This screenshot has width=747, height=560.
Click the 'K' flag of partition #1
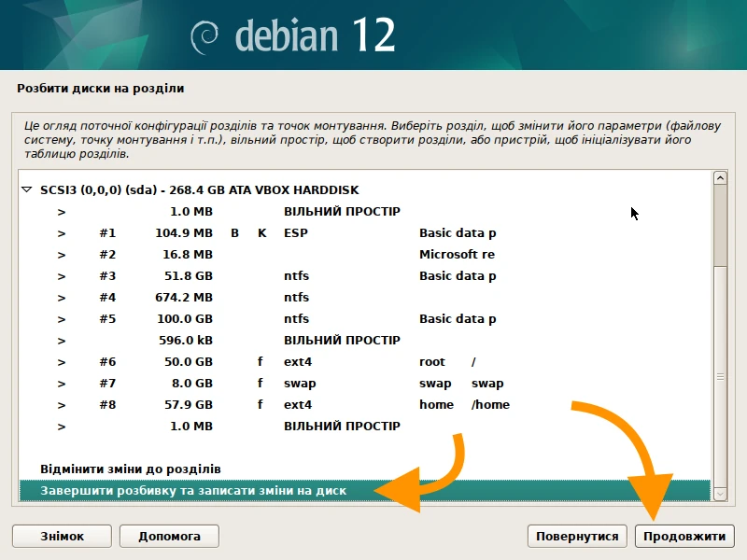262,232
